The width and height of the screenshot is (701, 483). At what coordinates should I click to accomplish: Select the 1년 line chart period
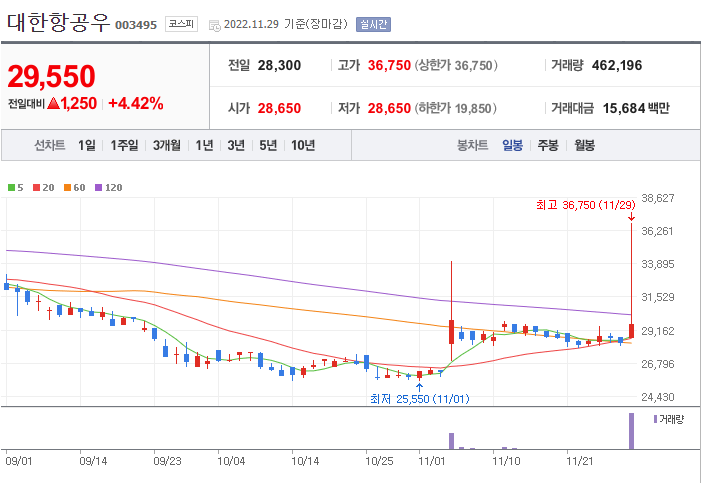(x=204, y=145)
